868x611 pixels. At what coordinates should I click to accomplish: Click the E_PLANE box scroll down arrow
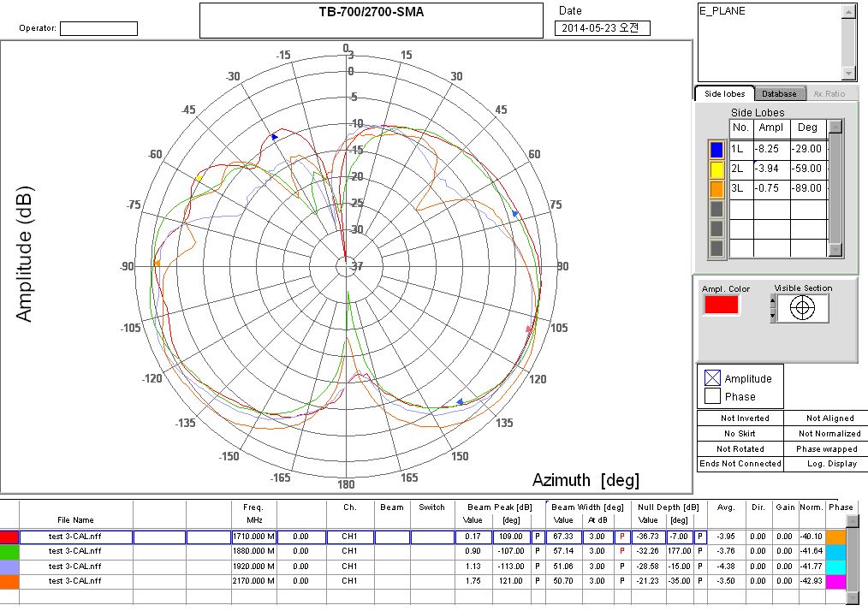click(848, 74)
